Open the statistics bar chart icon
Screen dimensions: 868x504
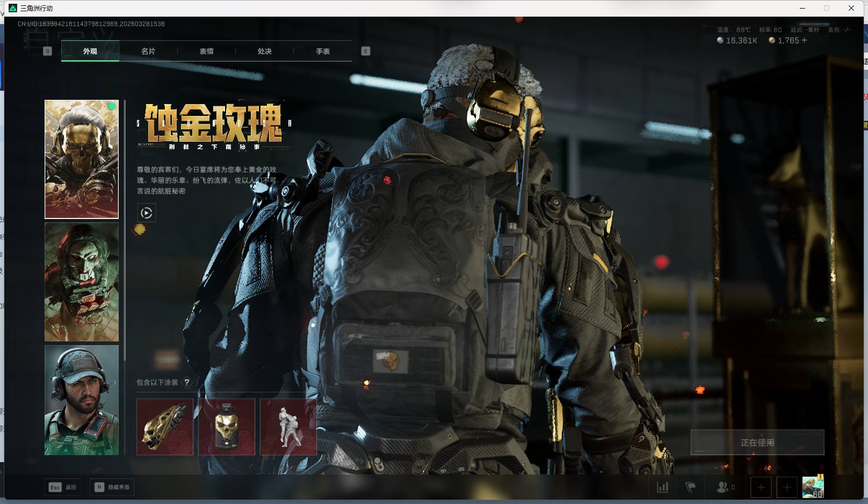pyautogui.click(x=663, y=487)
